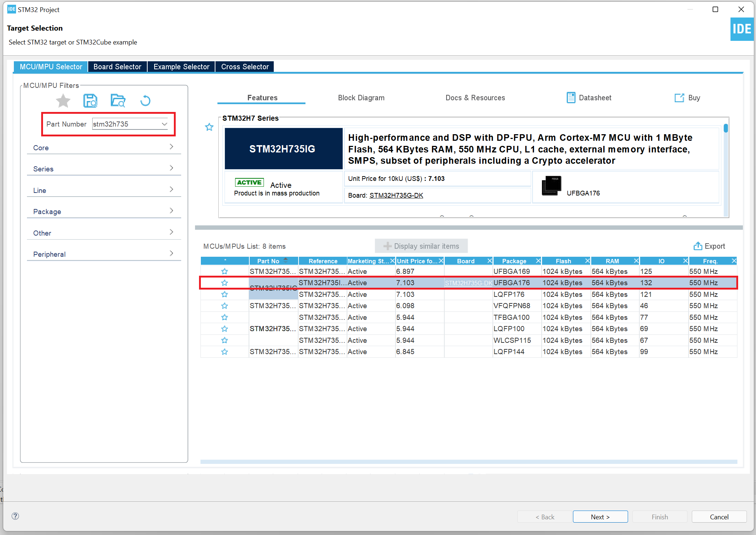Viewport: 756px width, 535px height.
Task: Click the Buy external link icon
Action: 679,98
